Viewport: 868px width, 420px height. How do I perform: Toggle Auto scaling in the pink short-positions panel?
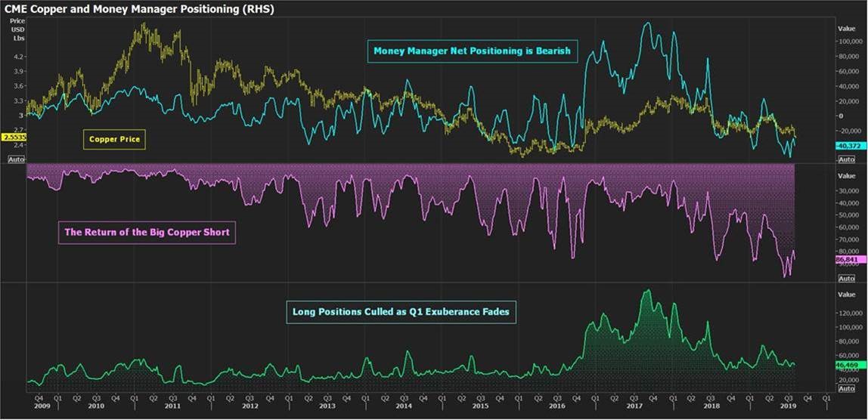point(846,278)
